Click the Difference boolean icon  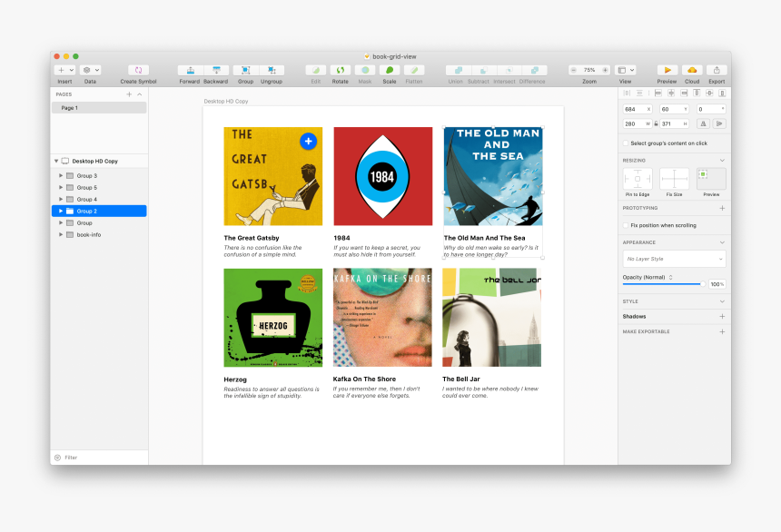(x=535, y=70)
